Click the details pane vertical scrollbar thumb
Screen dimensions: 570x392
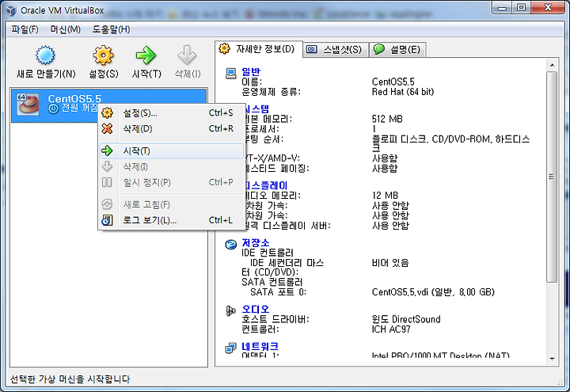552,177
